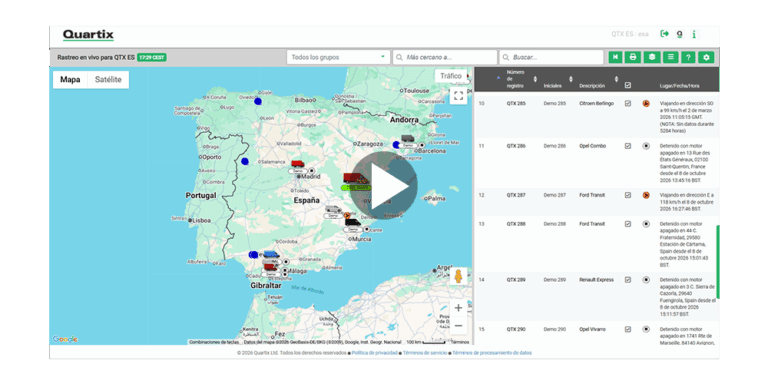Open the green help question mark button

pos(688,57)
